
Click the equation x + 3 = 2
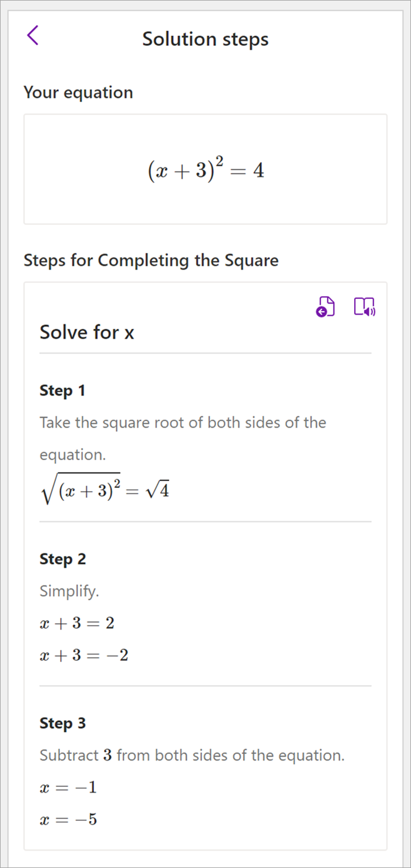[76, 623]
